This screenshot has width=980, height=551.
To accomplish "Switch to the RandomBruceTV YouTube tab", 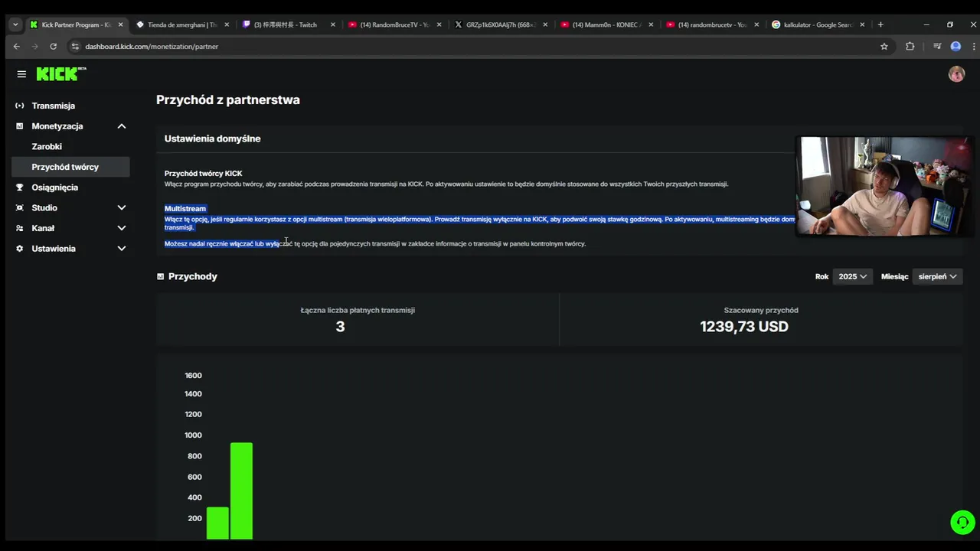I will 394,24.
